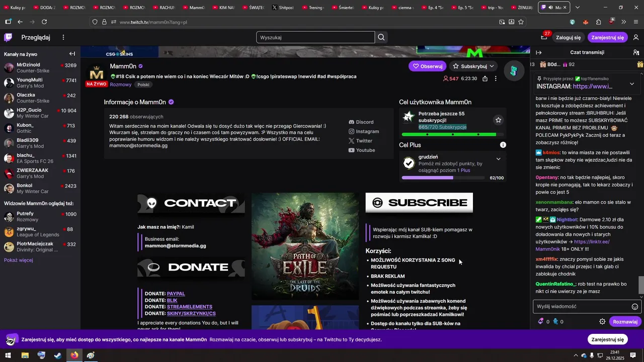Click the STREAMELEMENTS donate link
Image resolution: width=644 pixels, height=362 pixels.
[190, 307]
